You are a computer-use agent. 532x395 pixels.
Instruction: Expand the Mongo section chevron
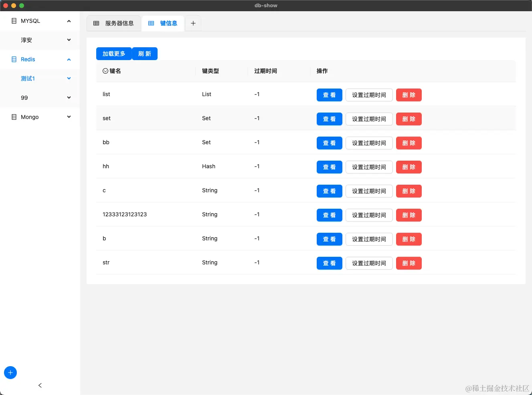click(69, 117)
